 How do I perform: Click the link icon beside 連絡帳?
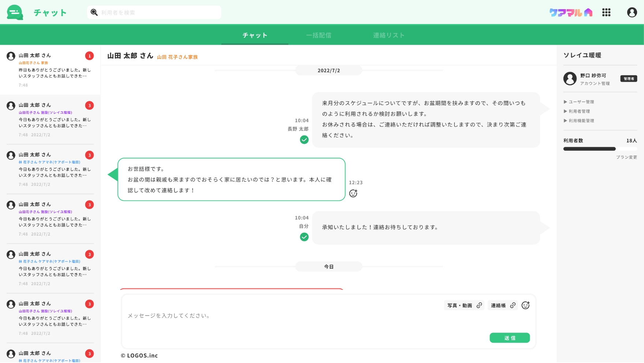click(x=513, y=305)
